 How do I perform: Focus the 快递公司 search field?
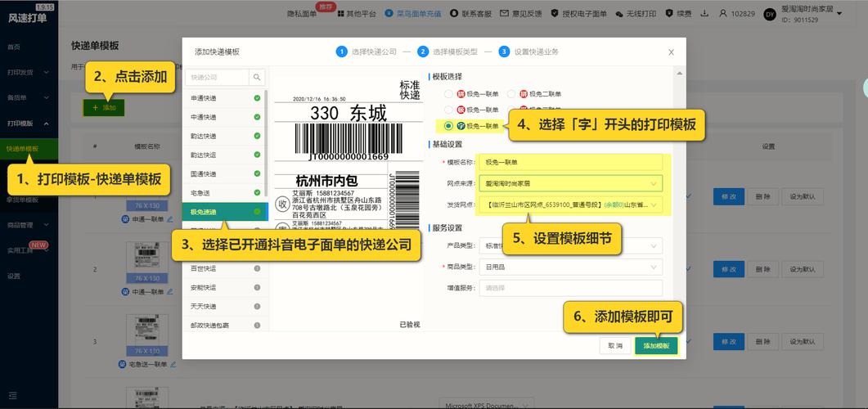pyautogui.click(x=217, y=78)
